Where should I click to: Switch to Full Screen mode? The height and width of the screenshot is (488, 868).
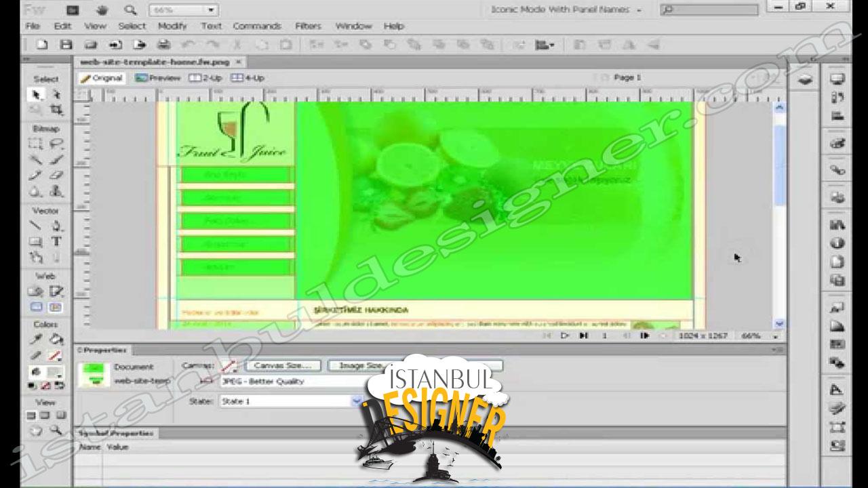point(61,415)
